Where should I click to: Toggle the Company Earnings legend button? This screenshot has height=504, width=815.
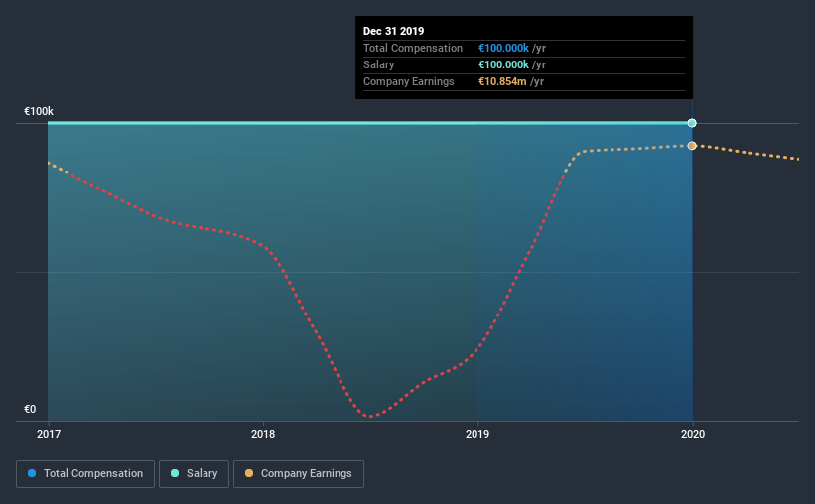299,474
